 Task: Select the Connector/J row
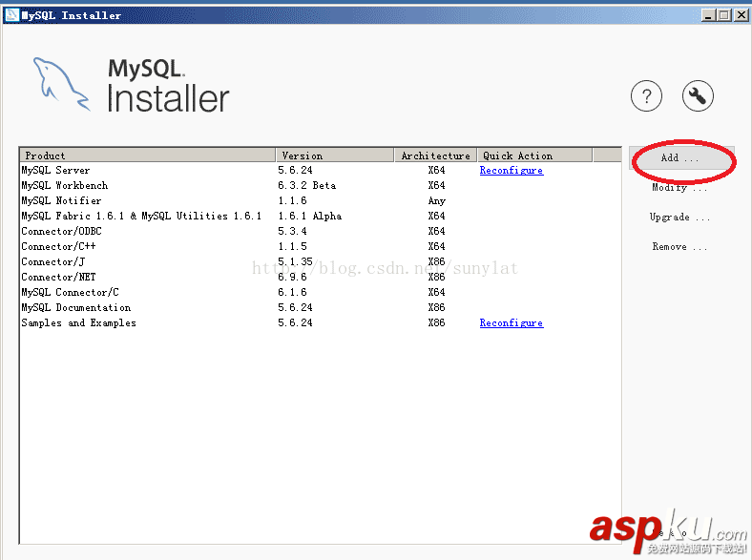click(x=320, y=261)
